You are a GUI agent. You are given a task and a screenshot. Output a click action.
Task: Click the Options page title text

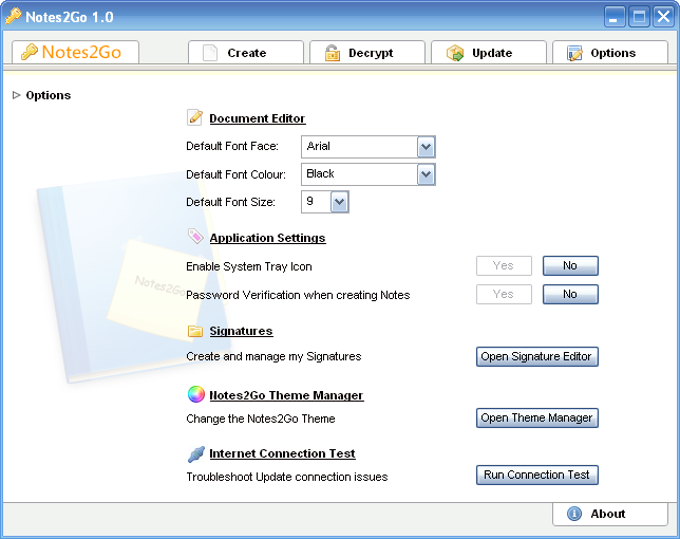click(x=48, y=95)
